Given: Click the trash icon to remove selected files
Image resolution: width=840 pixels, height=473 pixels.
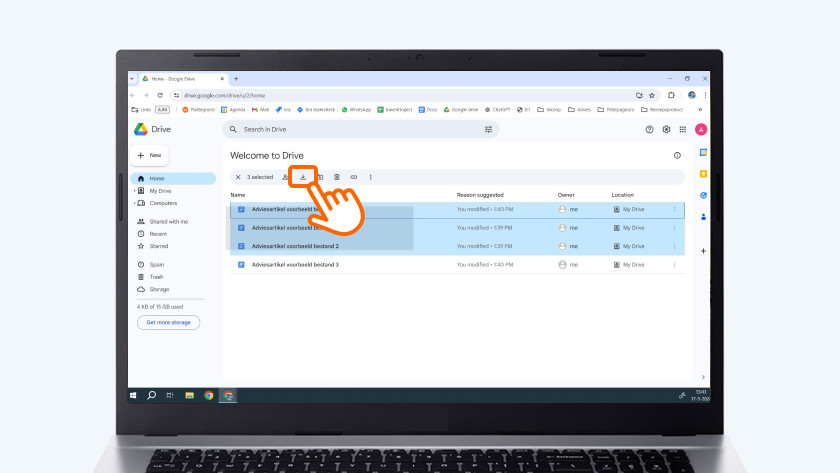Looking at the screenshot, I should coord(337,177).
